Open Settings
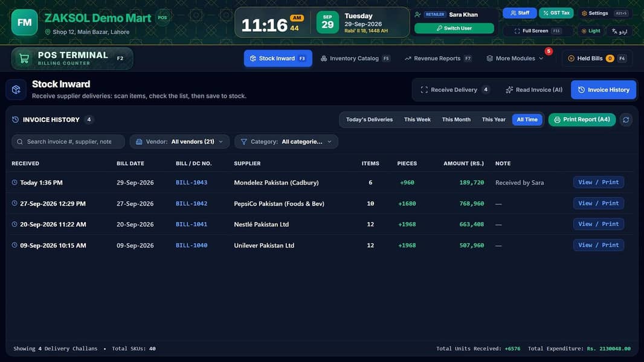This screenshot has width=644, height=362. (605, 13)
